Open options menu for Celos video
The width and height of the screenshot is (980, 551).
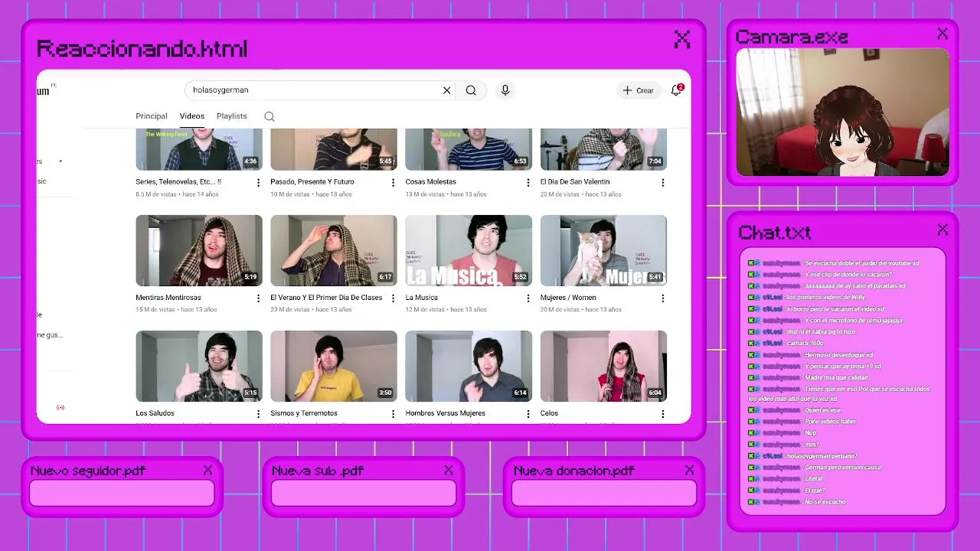click(x=662, y=414)
